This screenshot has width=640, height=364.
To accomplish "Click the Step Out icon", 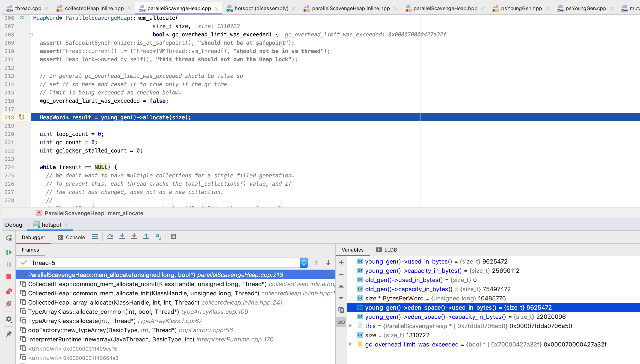I will [146, 237].
